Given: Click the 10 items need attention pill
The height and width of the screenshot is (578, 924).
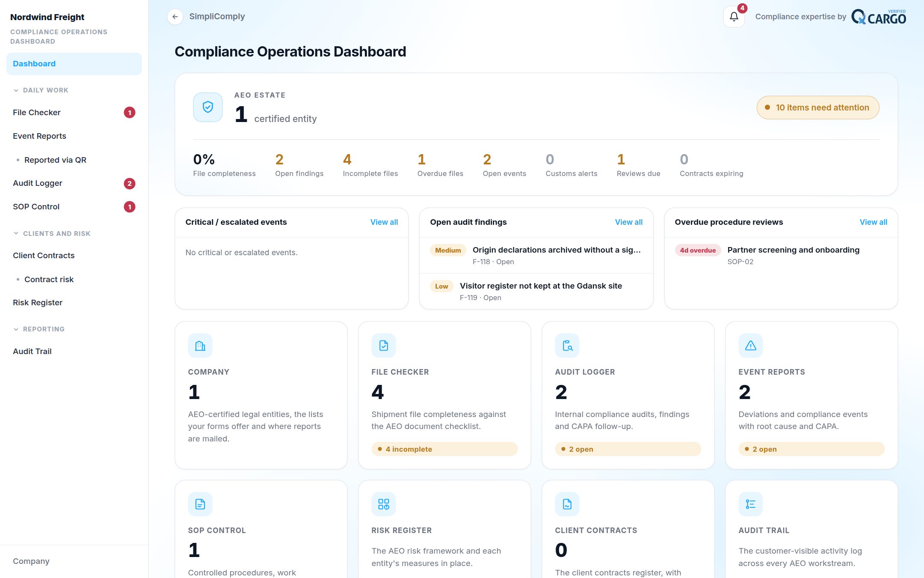Looking at the screenshot, I should (x=818, y=107).
